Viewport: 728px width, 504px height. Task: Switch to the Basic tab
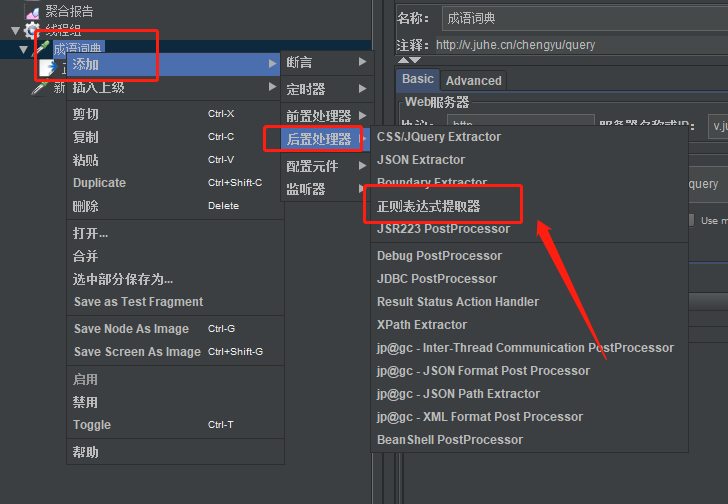pyautogui.click(x=417, y=79)
